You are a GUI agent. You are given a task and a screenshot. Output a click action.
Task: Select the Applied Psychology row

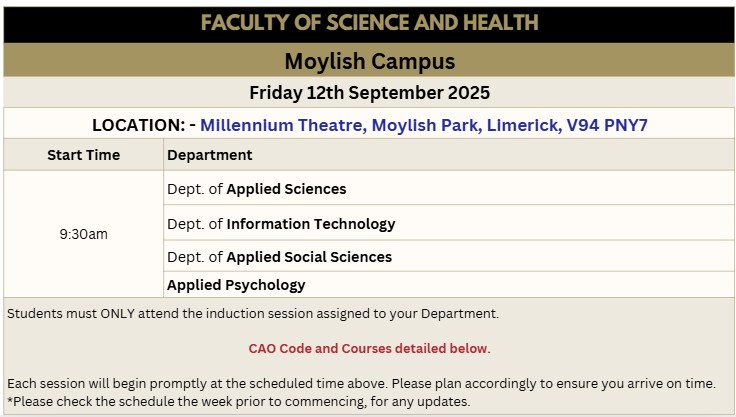point(236,285)
